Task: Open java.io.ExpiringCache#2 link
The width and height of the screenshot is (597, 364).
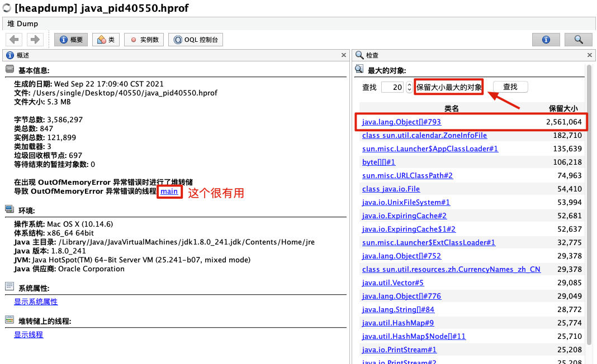Action: click(404, 215)
